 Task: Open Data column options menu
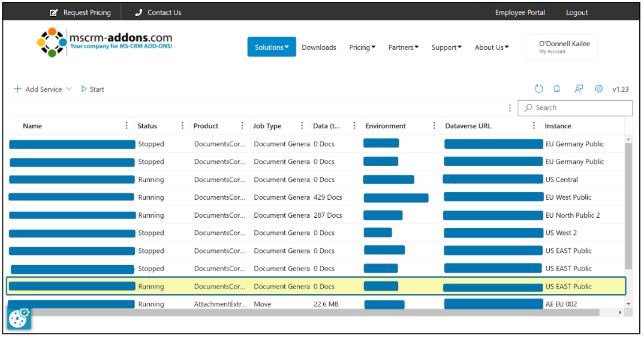pyautogui.click(x=354, y=126)
